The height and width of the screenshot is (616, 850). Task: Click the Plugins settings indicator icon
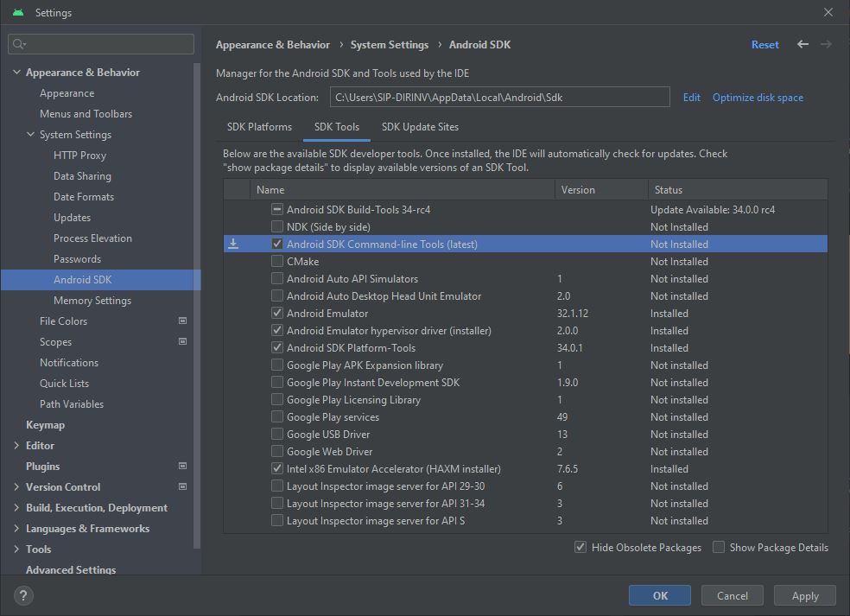click(x=182, y=467)
